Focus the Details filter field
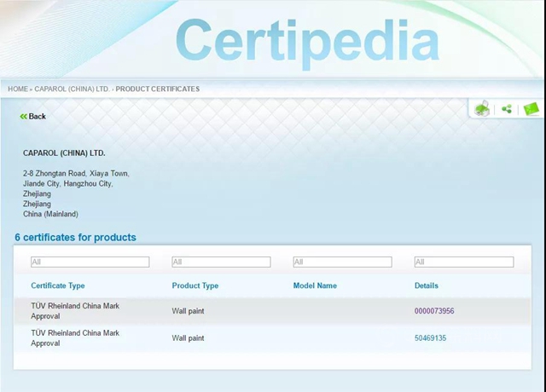Image resolution: width=546 pixels, height=392 pixels. pyautogui.click(x=463, y=262)
